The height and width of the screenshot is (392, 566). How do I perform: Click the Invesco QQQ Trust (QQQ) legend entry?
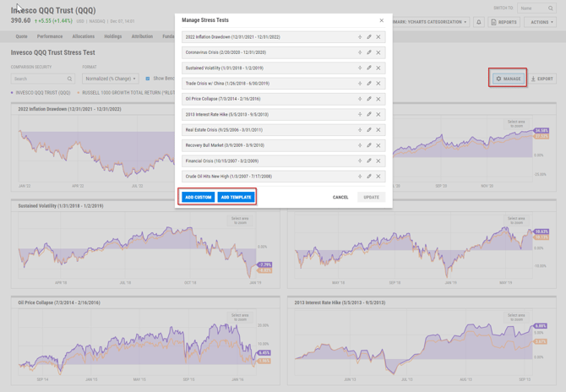tap(41, 93)
